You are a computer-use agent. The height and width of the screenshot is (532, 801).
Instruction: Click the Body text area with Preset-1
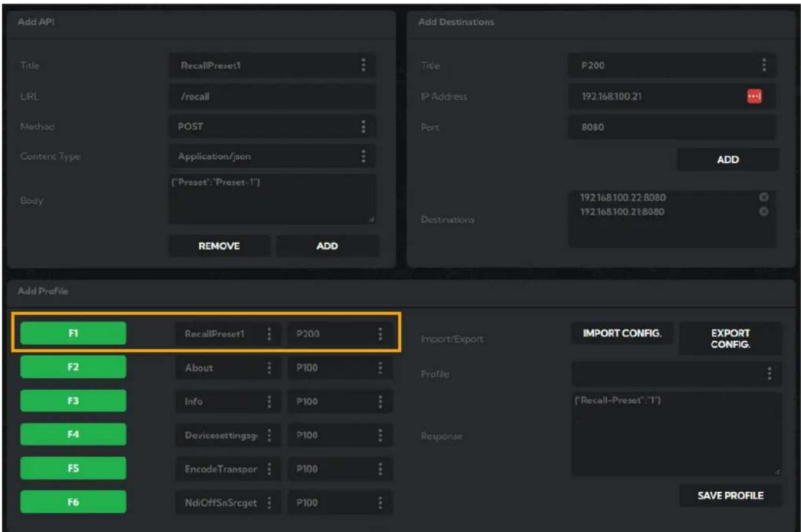coord(272,199)
